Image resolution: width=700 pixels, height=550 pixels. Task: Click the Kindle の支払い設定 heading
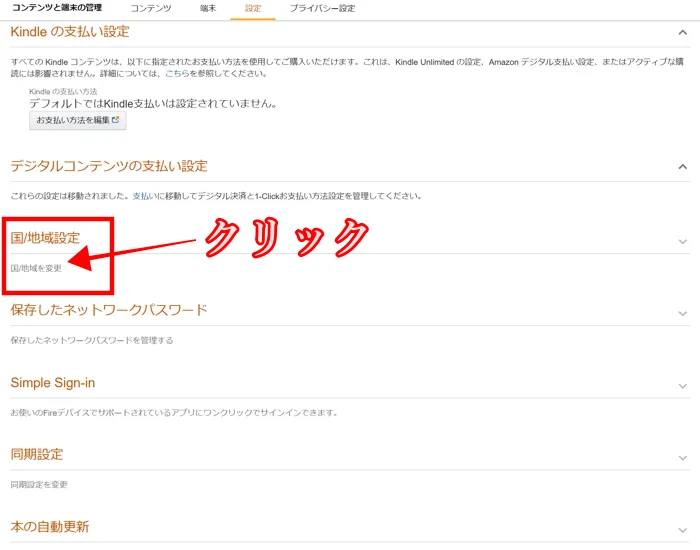tap(70, 32)
